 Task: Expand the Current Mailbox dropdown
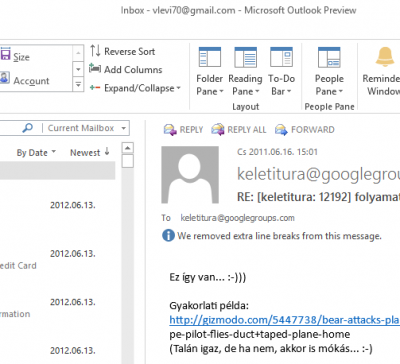click(124, 128)
